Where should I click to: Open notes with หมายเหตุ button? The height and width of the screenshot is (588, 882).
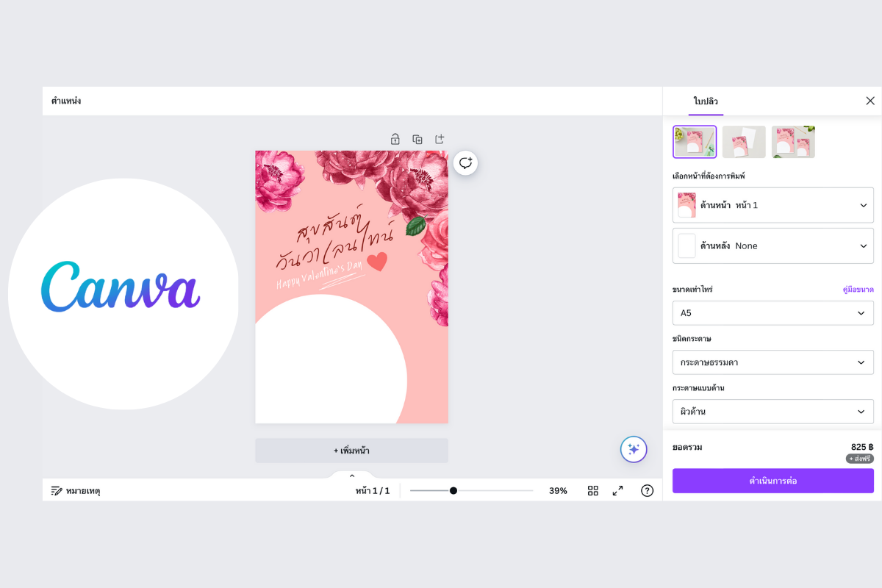pyautogui.click(x=76, y=490)
